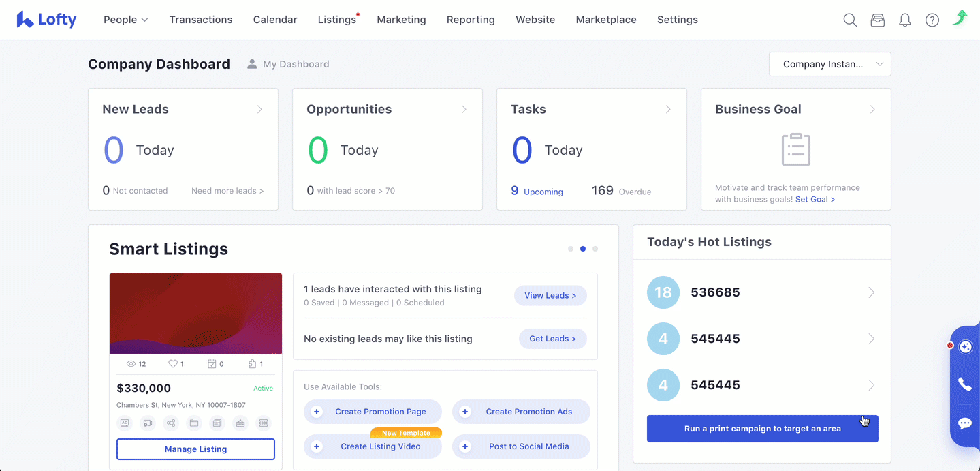Viewport: 980px width, 471px height.
Task: Expand the New Leads card arrow
Action: point(259,109)
